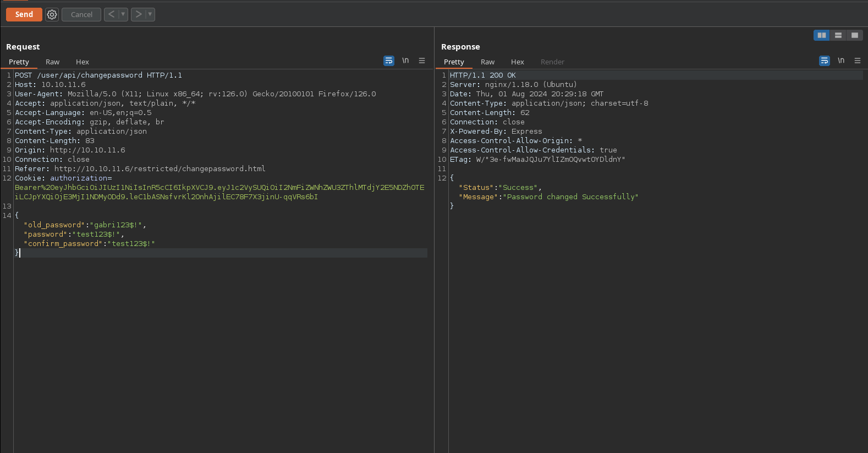Viewport: 868px width, 453px height.
Task: Click the Cancel button
Action: [81, 15]
